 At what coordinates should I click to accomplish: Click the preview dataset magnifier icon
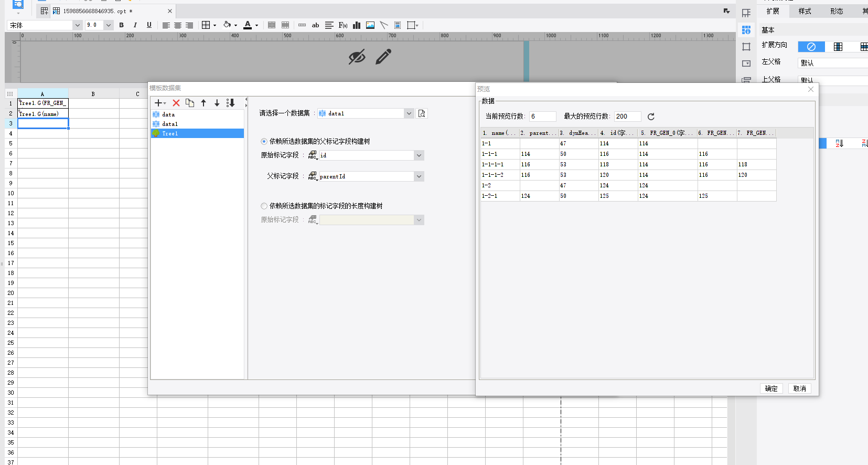422,113
